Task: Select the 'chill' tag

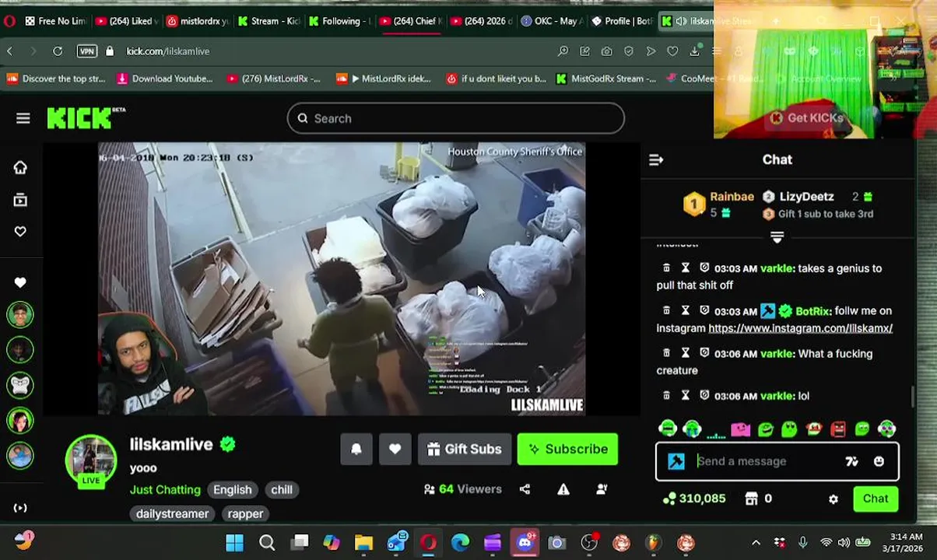Action: click(282, 489)
